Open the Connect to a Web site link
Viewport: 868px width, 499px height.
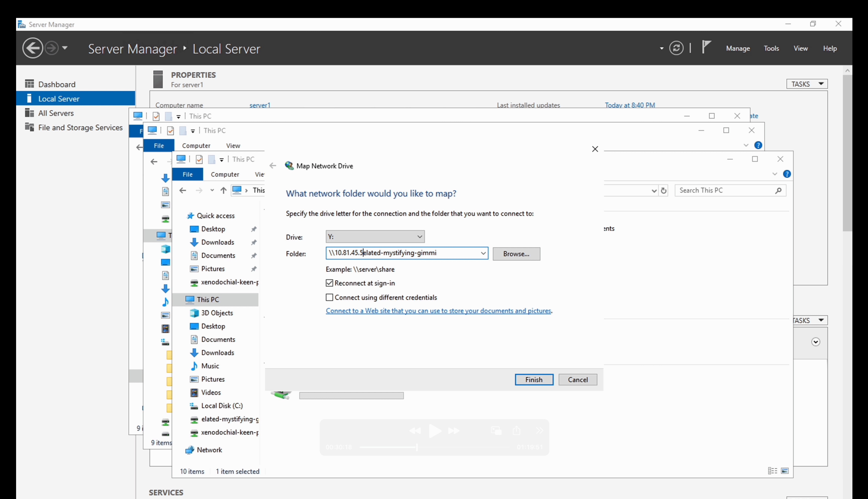(438, 311)
